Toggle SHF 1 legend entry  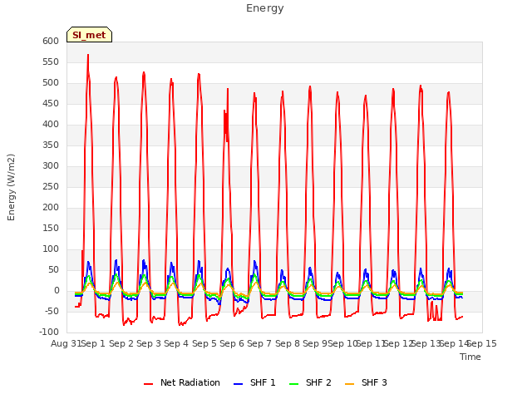[255, 382]
